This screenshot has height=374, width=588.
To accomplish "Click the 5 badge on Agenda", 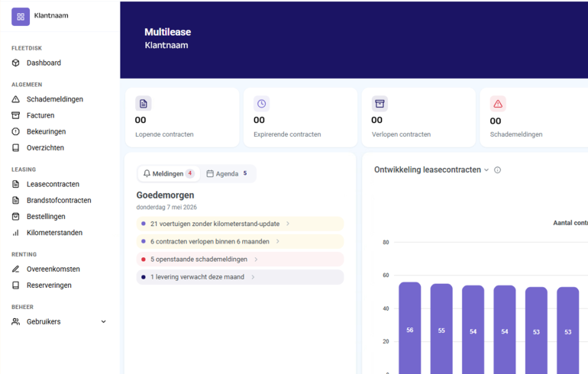I will coord(245,173).
